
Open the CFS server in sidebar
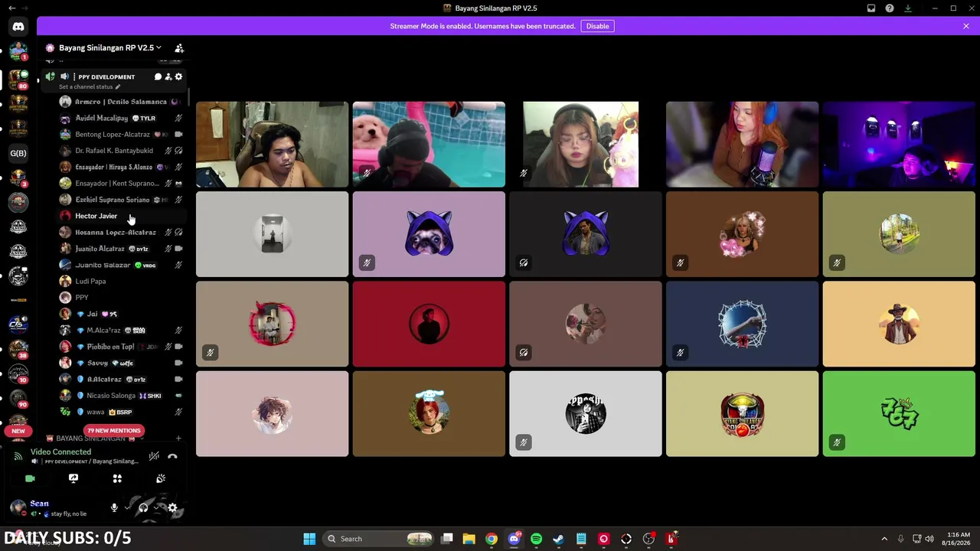[18, 324]
